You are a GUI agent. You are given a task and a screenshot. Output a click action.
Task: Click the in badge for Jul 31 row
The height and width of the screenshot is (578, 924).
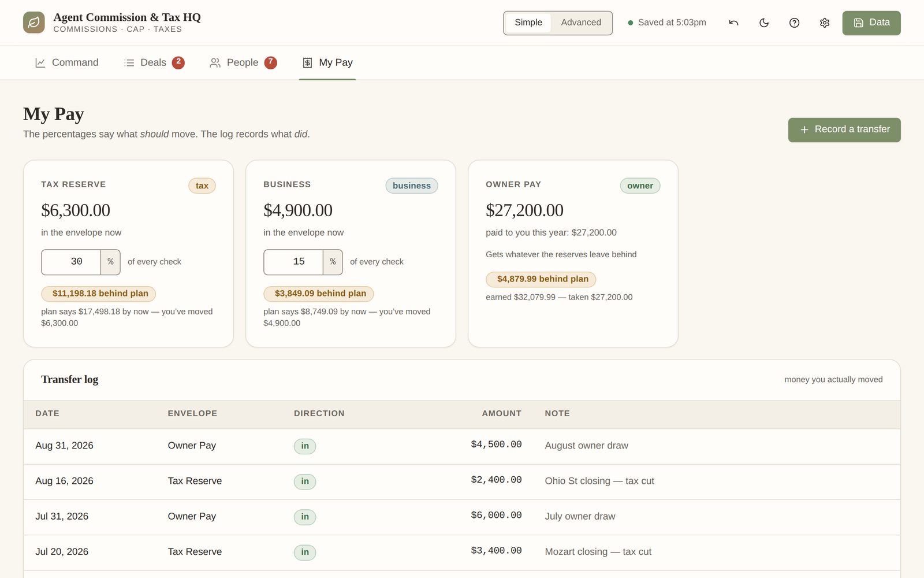pyautogui.click(x=305, y=517)
